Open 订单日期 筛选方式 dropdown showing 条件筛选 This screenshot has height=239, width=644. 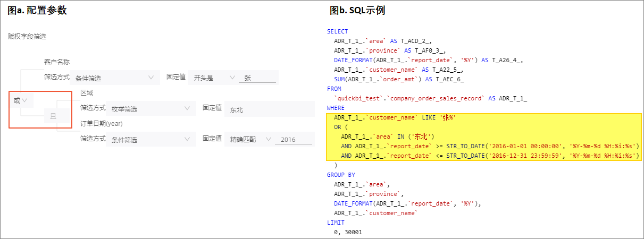150,139
